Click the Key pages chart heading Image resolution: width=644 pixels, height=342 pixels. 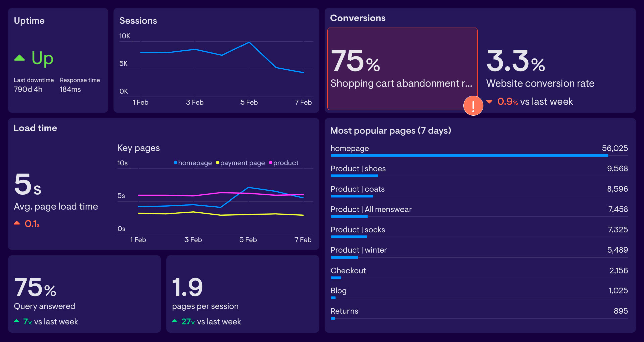tap(139, 148)
